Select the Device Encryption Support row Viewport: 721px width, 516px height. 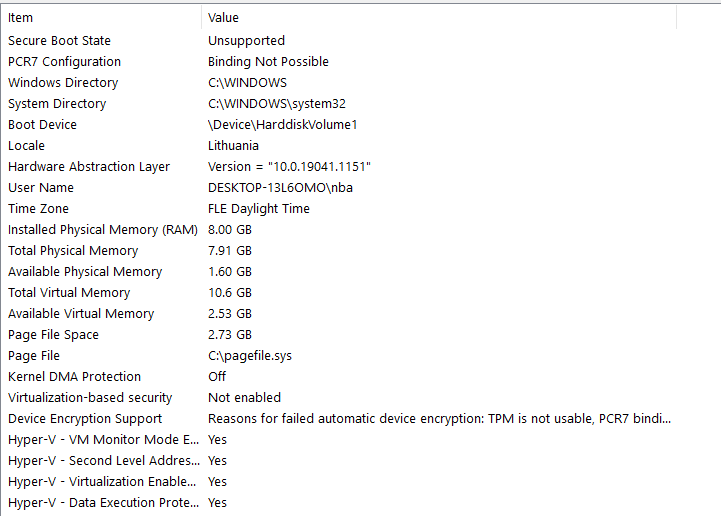pyautogui.click(x=85, y=419)
